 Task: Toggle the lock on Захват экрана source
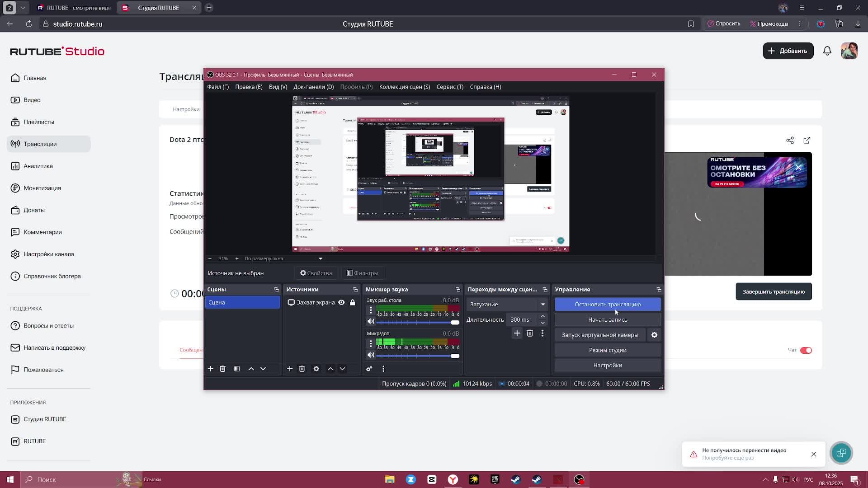coord(353,302)
